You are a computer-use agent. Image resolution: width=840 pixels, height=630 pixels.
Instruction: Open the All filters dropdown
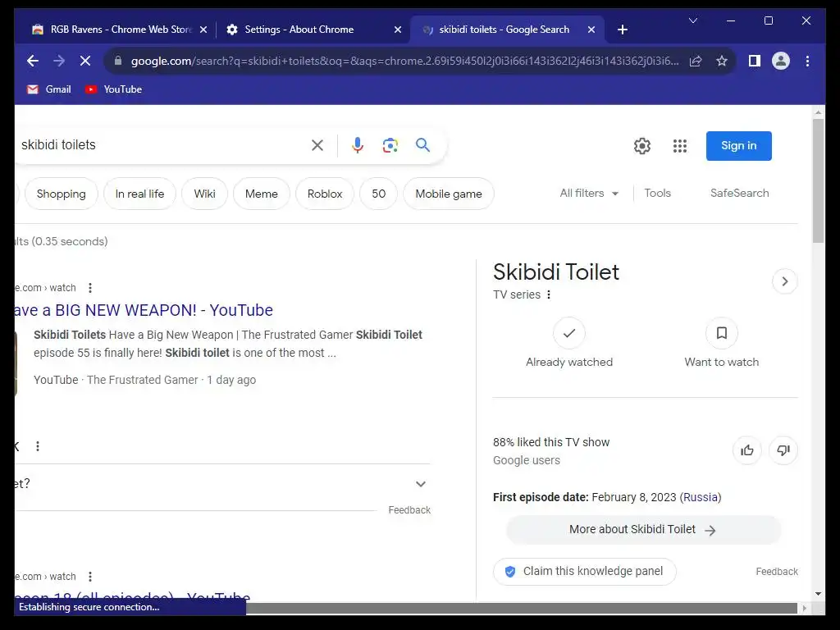tap(589, 193)
